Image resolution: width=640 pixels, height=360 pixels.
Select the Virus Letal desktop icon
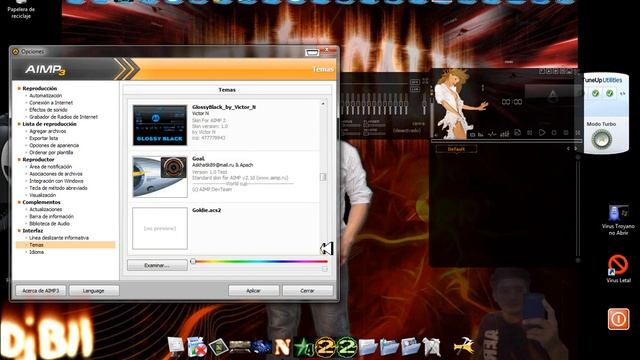point(618,269)
